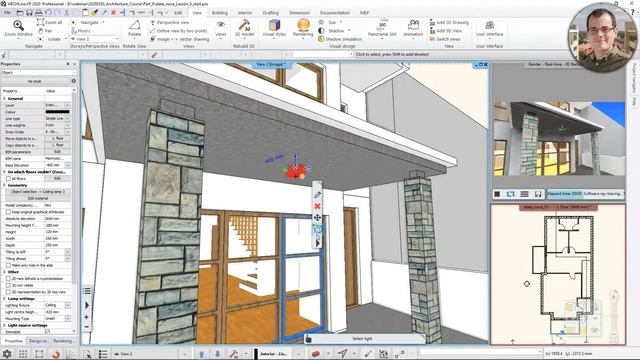
Task: Select the Zoom Window tool
Action: point(18,29)
